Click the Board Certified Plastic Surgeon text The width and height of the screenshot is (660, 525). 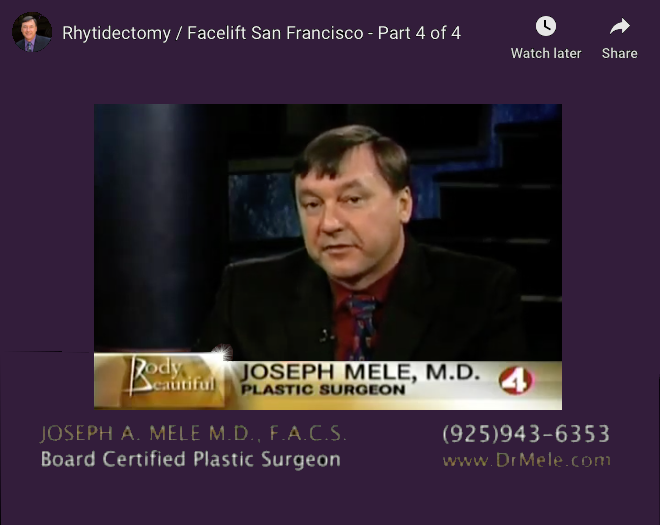191,459
